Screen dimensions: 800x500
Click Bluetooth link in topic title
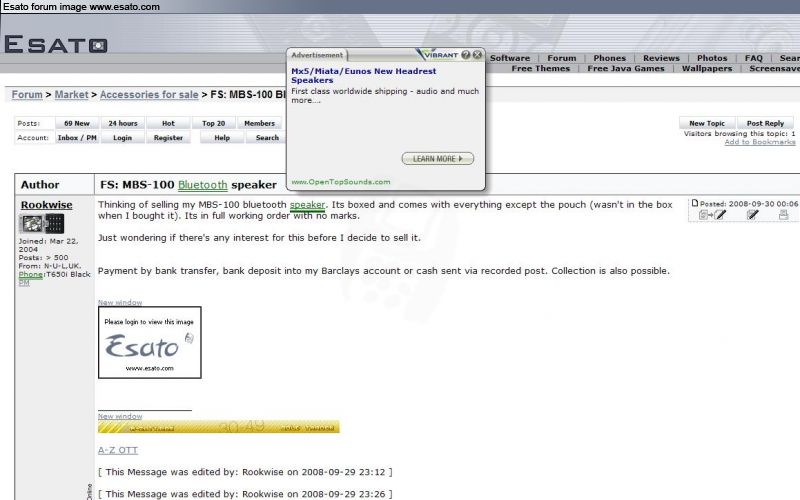203,185
